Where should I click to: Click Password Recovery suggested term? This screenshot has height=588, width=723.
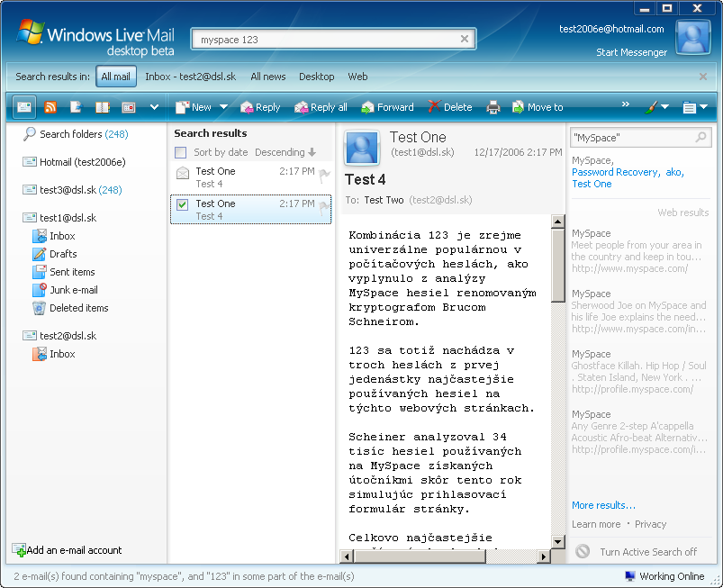point(616,172)
